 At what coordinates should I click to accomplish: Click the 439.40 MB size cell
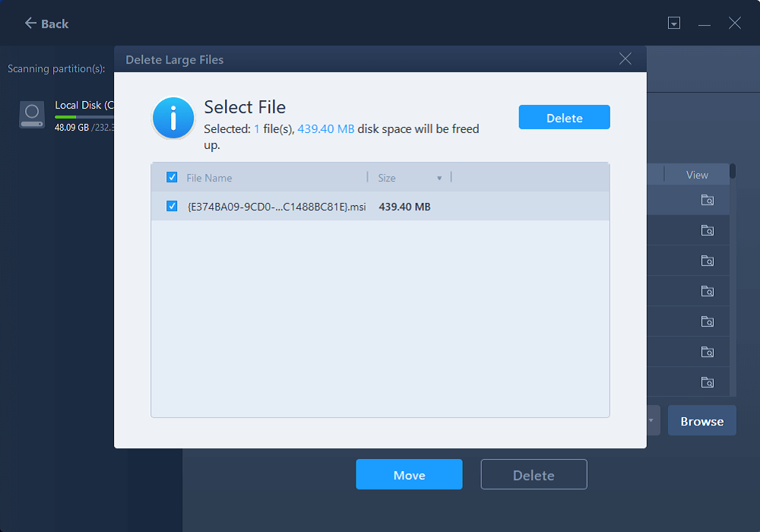tap(404, 207)
